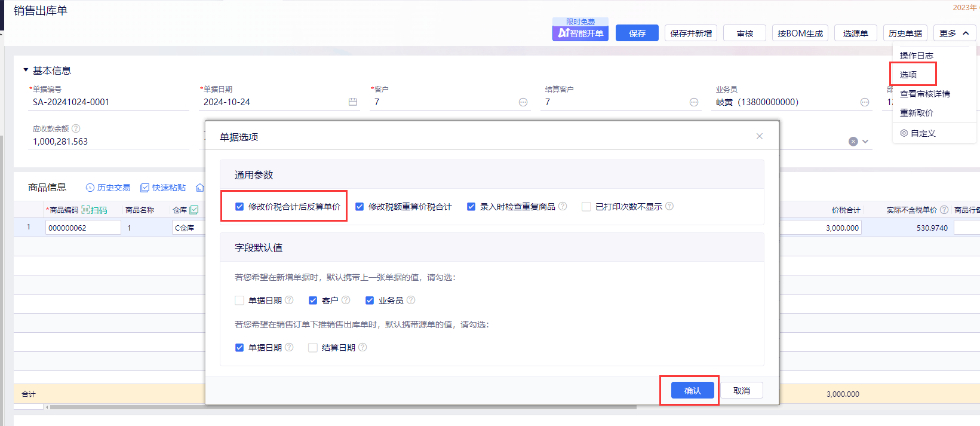The image size is (980, 426).
Task: Click help icon beside 结算日期 option
Action: tap(362, 347)
